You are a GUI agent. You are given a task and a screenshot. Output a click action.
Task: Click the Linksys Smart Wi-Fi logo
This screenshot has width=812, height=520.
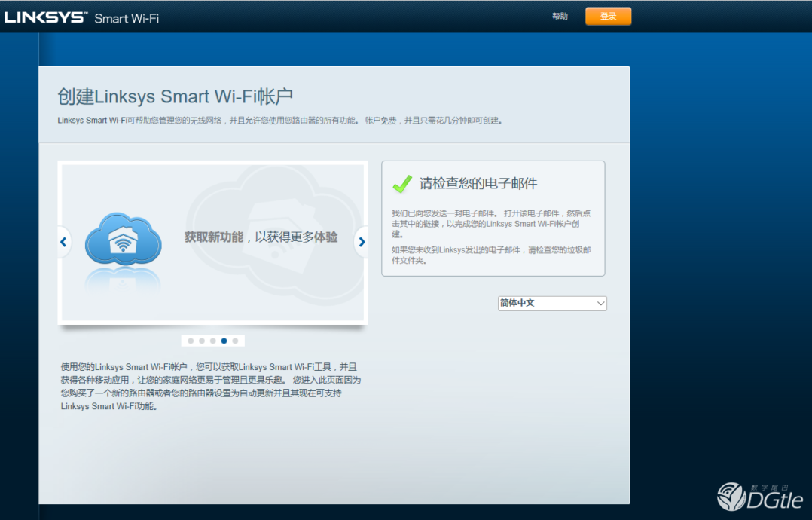pyautogui.click(x=82, y=17)
